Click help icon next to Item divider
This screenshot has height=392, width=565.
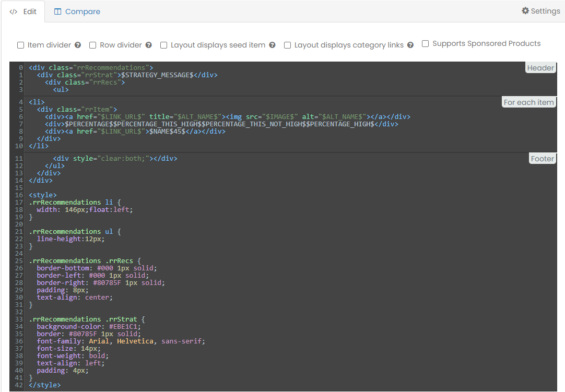[x=78, y=45]
